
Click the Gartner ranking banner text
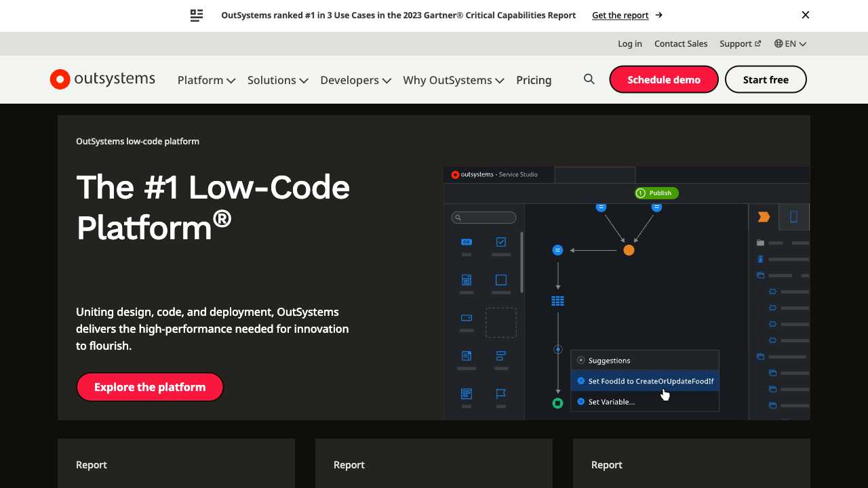point(399,15)
